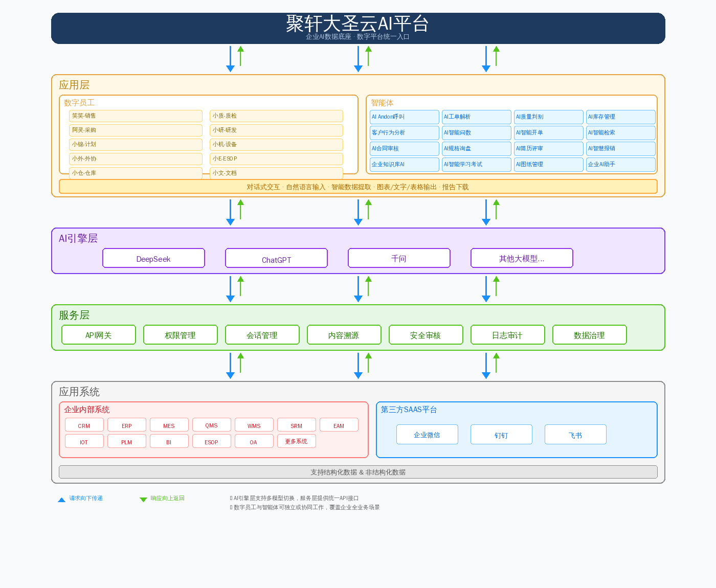
Task: Click the 安全审核 box
Action: click(x=426, y=335)
